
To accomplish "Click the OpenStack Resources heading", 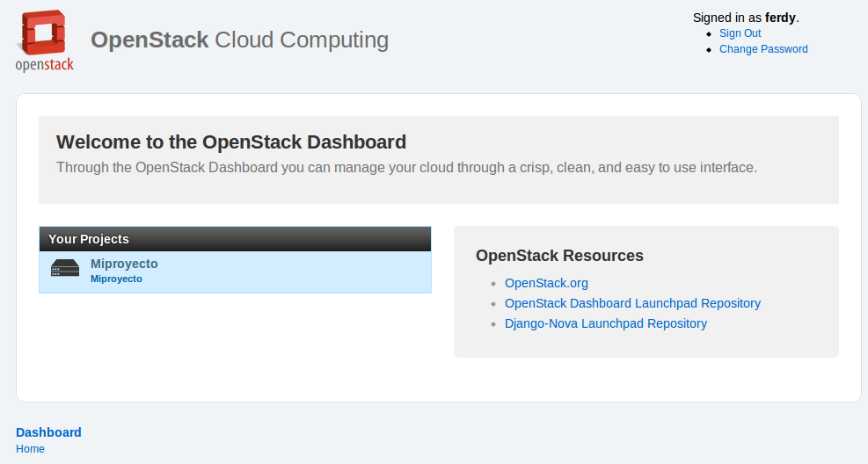I will 559,256.
